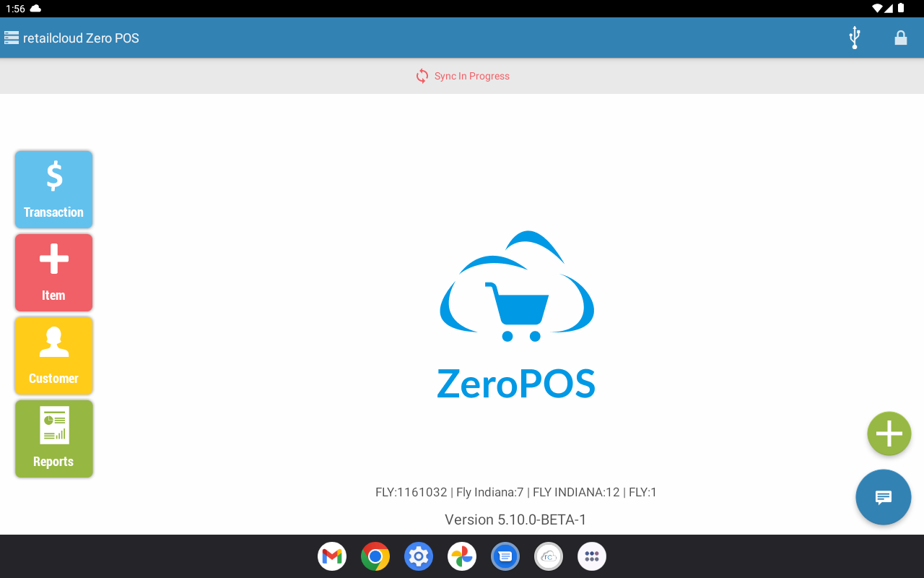Launch Chrome from the taskbar

click(375, 556)
